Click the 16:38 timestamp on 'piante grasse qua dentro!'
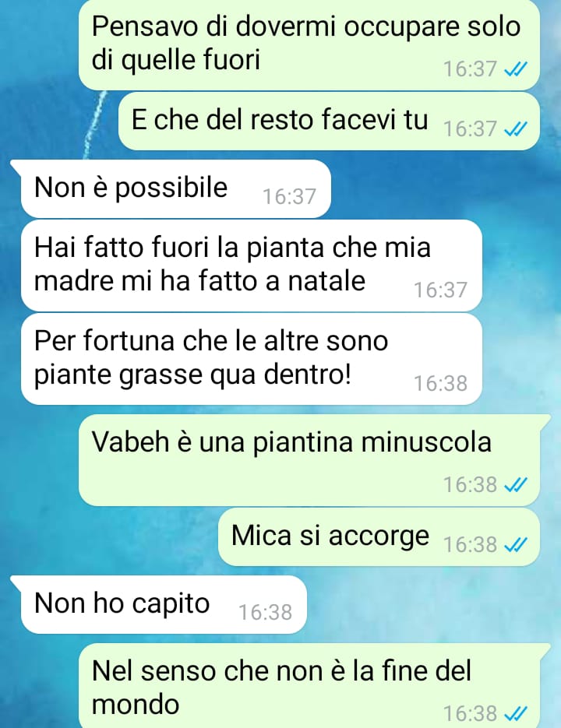 pos(440,384)
